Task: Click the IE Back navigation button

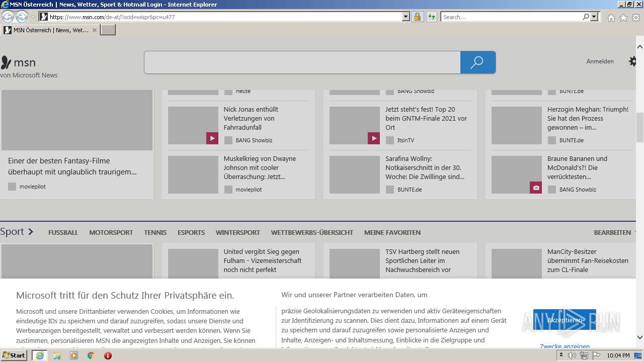Action: 8,17
